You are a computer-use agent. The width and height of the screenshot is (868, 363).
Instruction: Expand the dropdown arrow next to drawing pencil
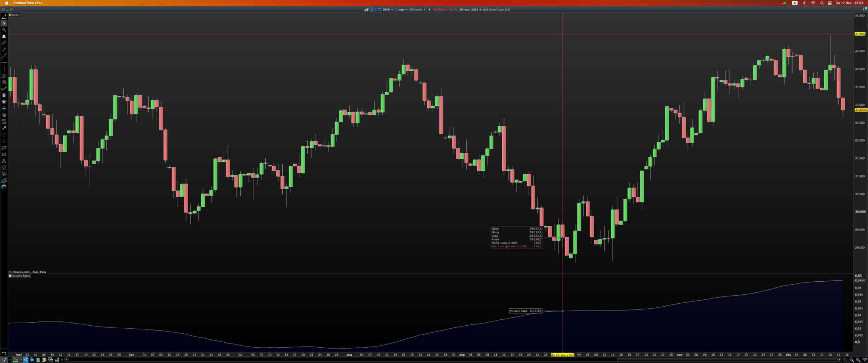[x=9, y=360]
